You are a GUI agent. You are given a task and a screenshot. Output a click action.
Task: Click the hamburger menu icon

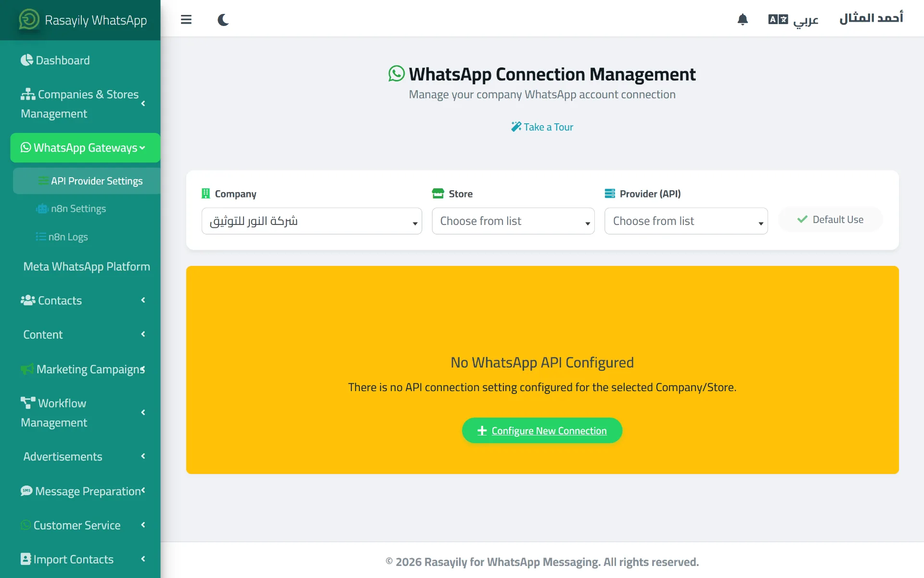(x=186, y=20)
